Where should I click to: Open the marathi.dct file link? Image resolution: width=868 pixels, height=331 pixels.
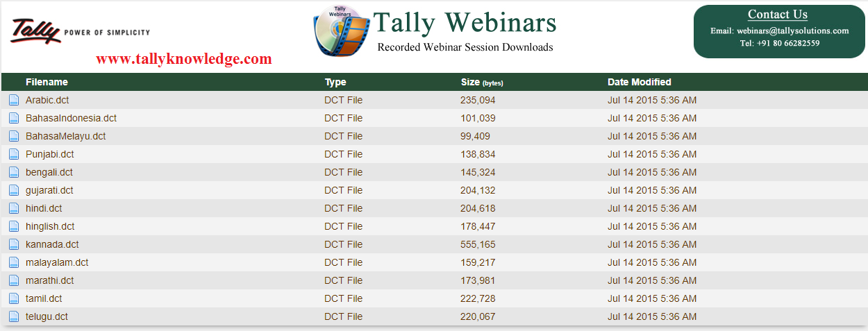click(x=50, y=280)
